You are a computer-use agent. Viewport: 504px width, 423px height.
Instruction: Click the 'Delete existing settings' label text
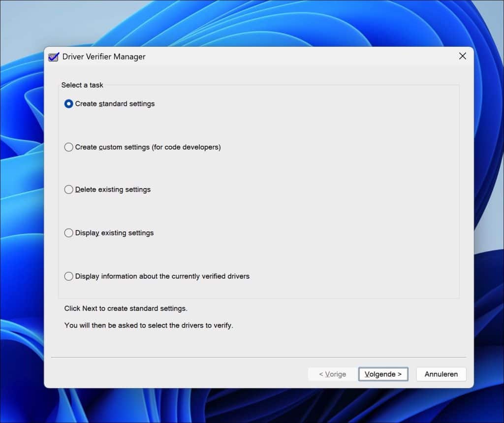point(113,190)
